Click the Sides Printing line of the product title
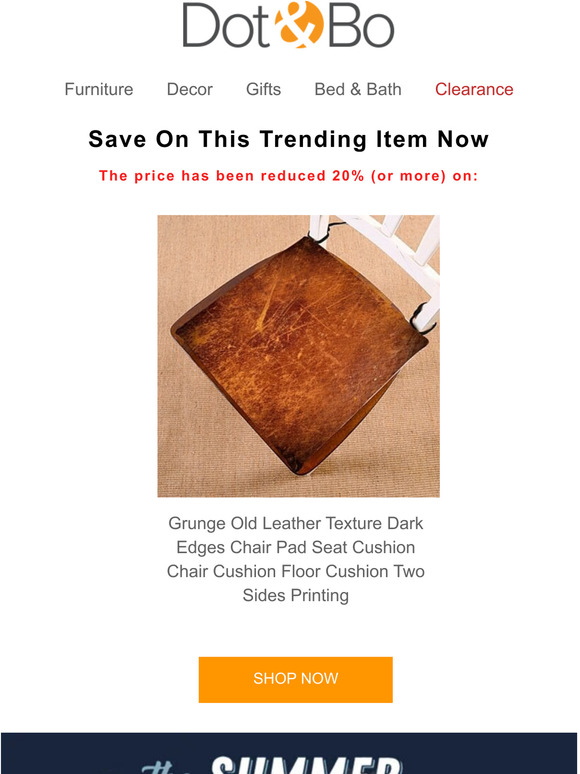Viewport: 580px width, 774px height. [x=296, y=595]
